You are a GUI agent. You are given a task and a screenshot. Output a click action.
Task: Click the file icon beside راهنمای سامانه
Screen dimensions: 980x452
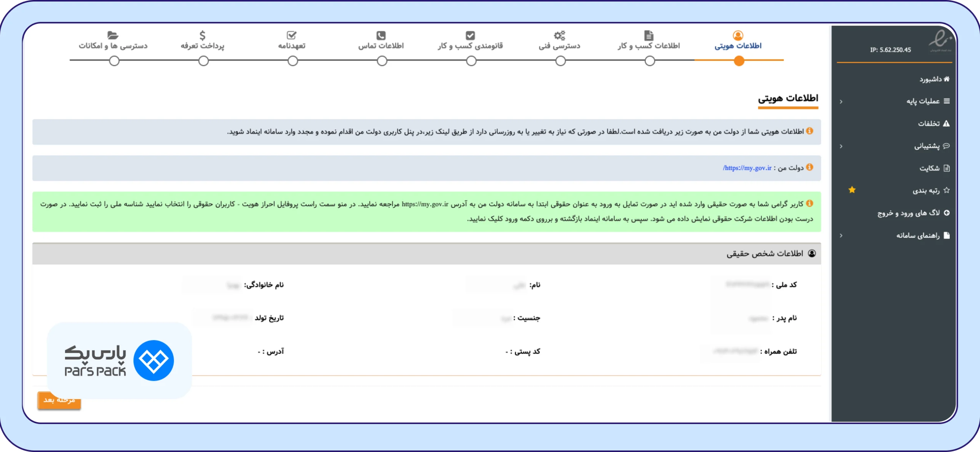947,235
